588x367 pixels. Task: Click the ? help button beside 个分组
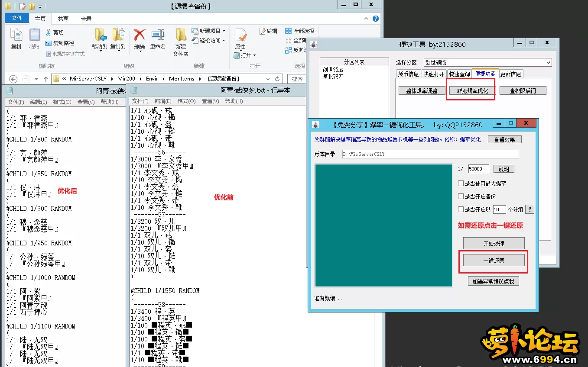[x=530, y=209]
